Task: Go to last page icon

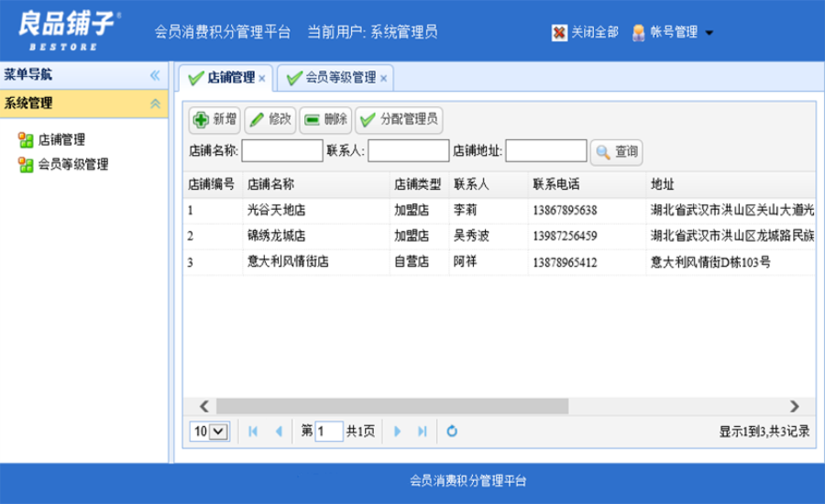Action: [422, 432]
